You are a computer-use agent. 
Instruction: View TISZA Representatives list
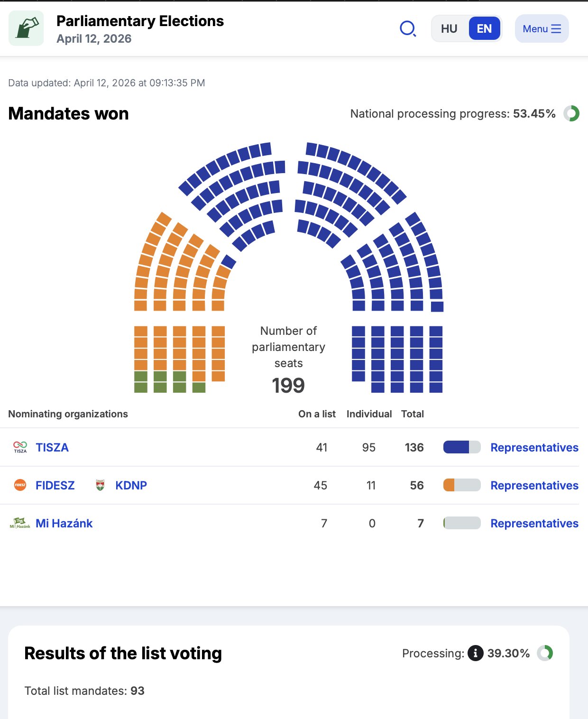534,447
